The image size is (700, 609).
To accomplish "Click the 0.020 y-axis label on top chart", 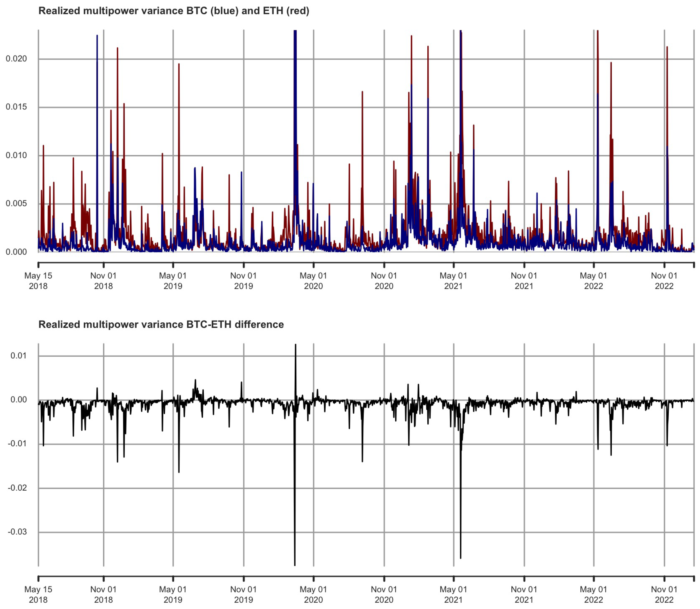I will (16, 59).
